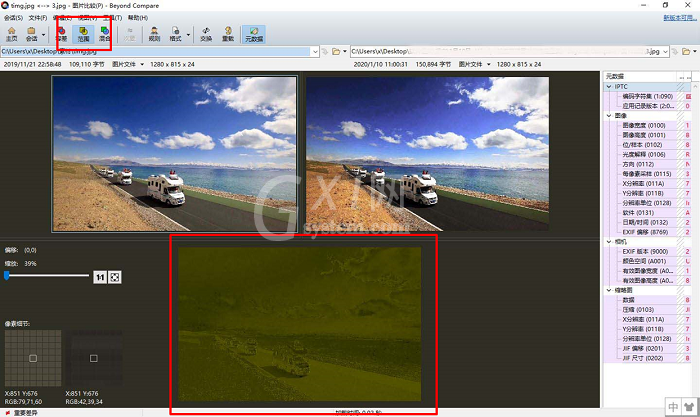This screenshot has height=417, width=700.
Task: Collapse the 相机 metadata group
Action: [609, 242]
